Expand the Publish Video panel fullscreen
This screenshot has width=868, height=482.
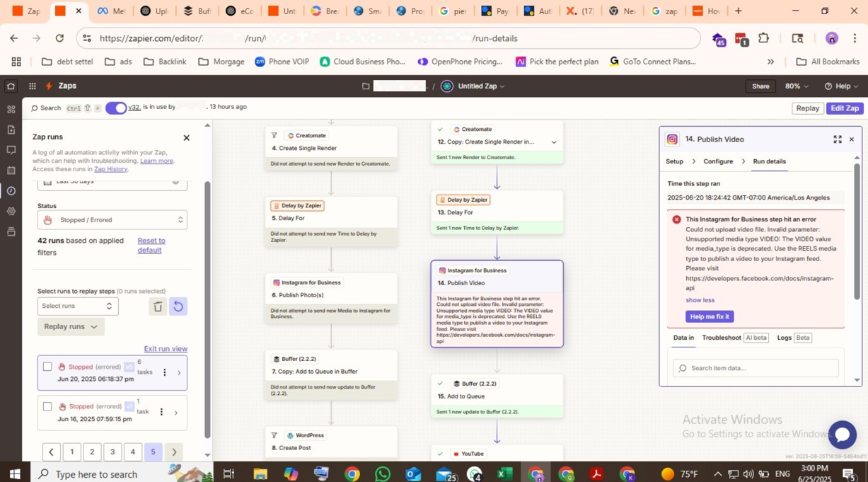838,139
